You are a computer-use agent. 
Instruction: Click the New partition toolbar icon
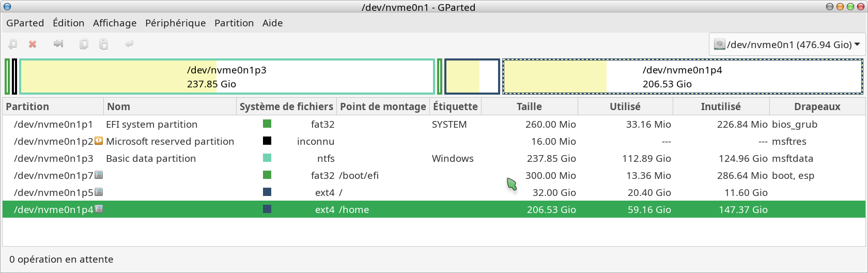[x=13, y=44]
